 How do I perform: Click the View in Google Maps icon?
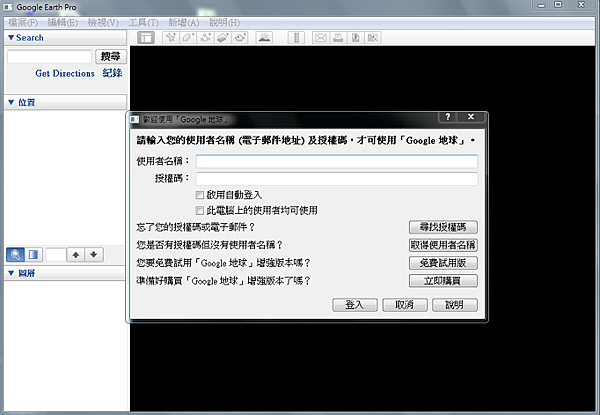click(x=372, y=38)
